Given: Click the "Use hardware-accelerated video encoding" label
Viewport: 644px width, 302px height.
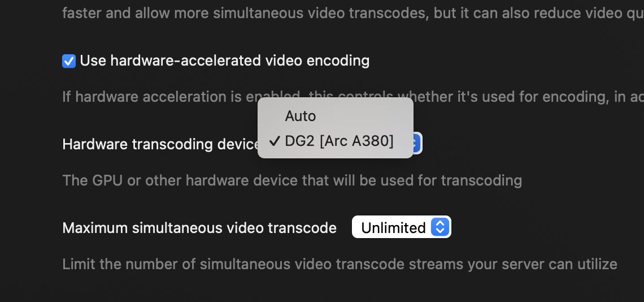Looking at the screenshot, I should (x=225, y=61).
